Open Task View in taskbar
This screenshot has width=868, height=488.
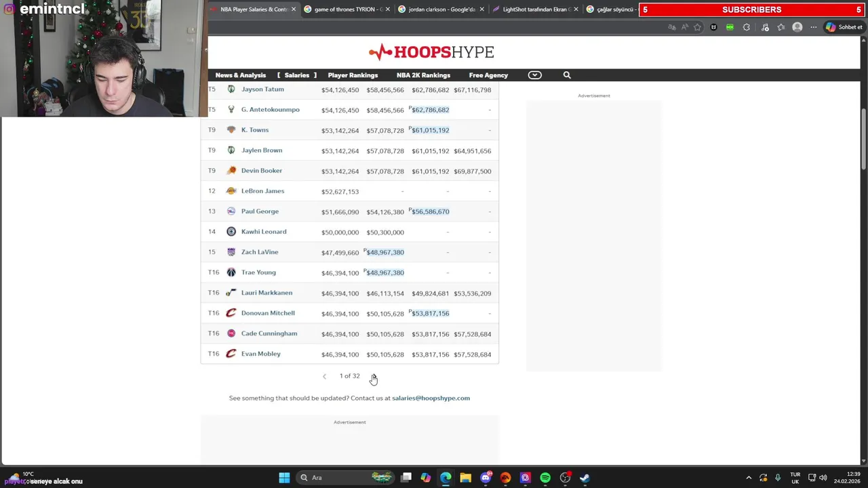[406, 478]
